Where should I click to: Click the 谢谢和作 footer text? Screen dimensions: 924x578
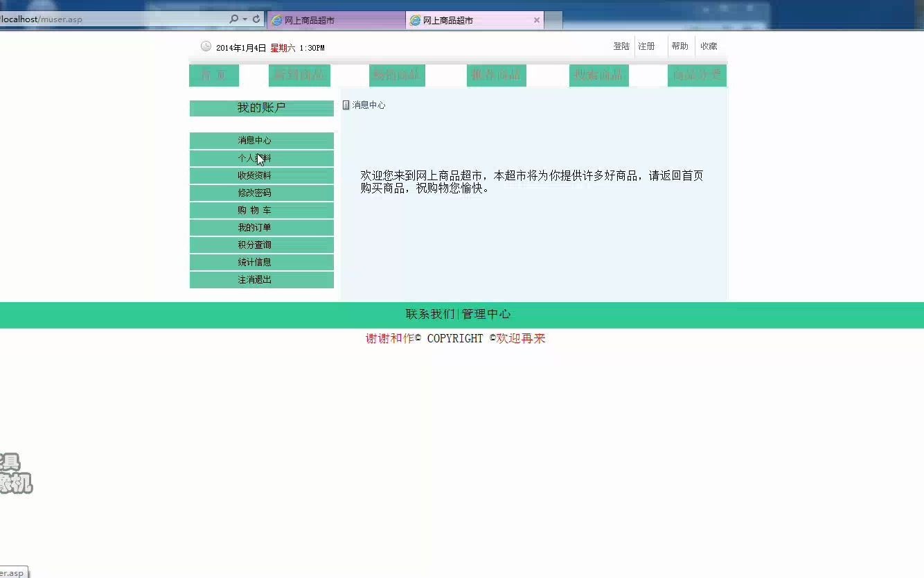click(x=390, y=338)
